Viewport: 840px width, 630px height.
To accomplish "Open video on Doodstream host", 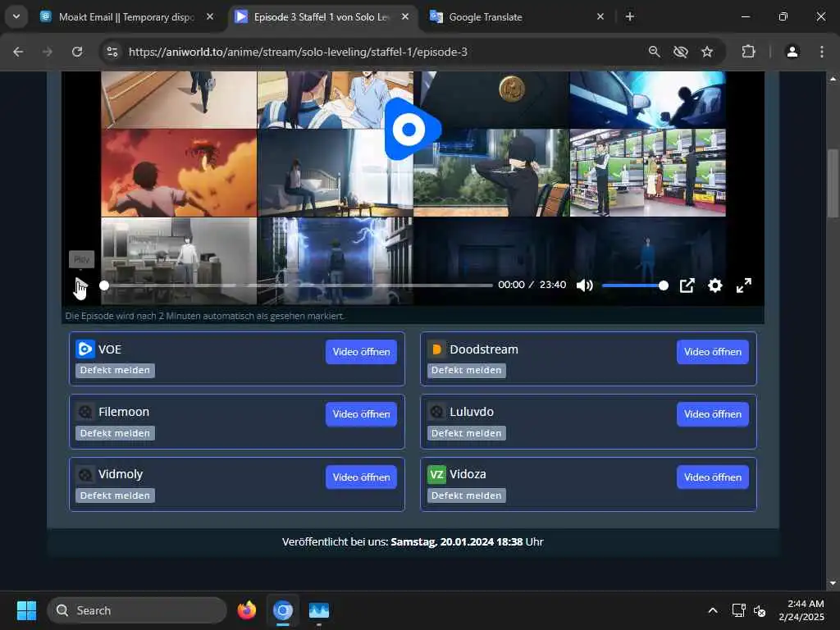I will 713,352.
